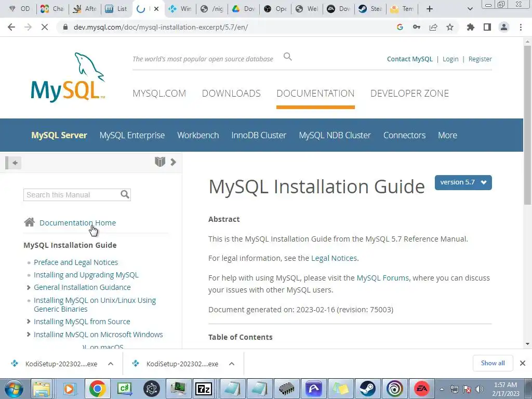Screen dimensions: 532x399
Task: Close the downloads bar
Action: (x=523, y=363)
